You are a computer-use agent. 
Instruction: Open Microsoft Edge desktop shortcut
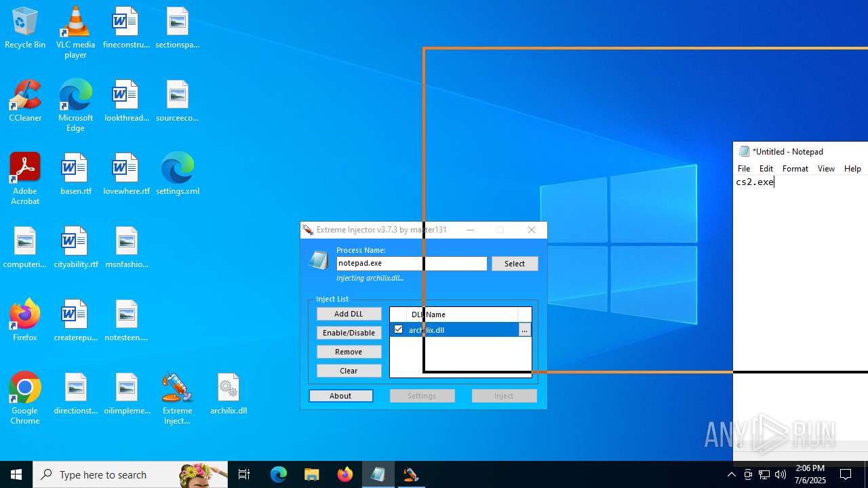(75, 105)
